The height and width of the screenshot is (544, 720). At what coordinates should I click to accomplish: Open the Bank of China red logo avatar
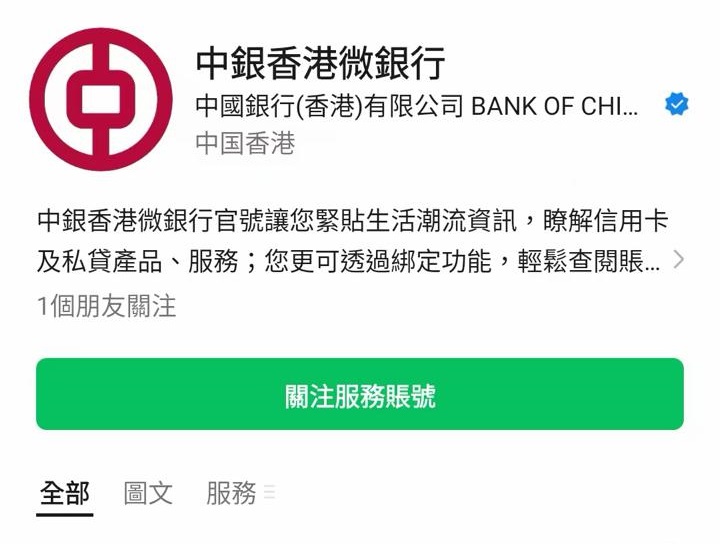(101, 100)
